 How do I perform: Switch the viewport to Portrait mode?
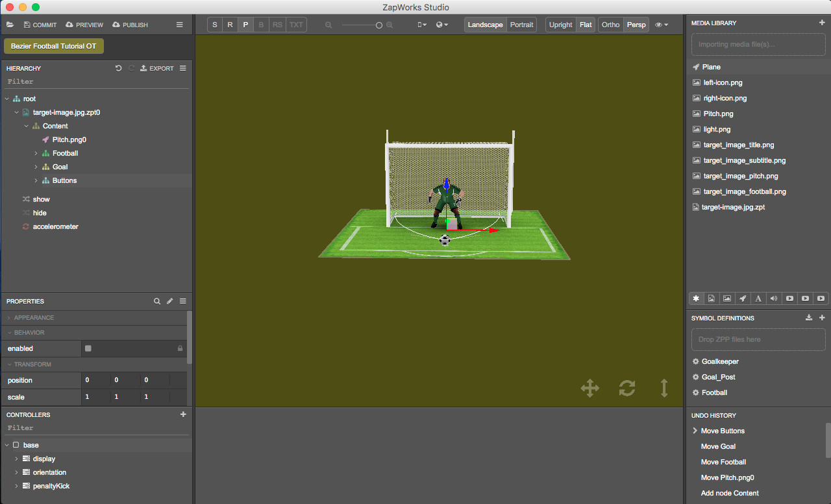(x=522, y=24)
